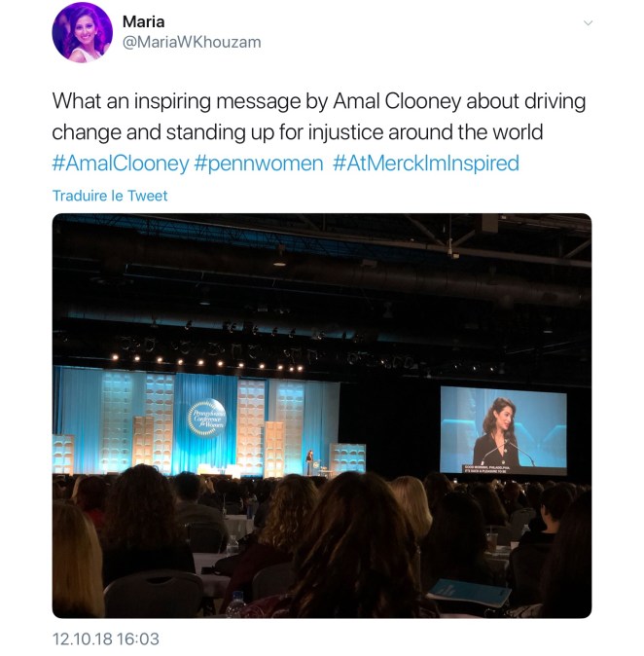Click the caption text on projection screen

pyautogui.click(x=486, y=468)
